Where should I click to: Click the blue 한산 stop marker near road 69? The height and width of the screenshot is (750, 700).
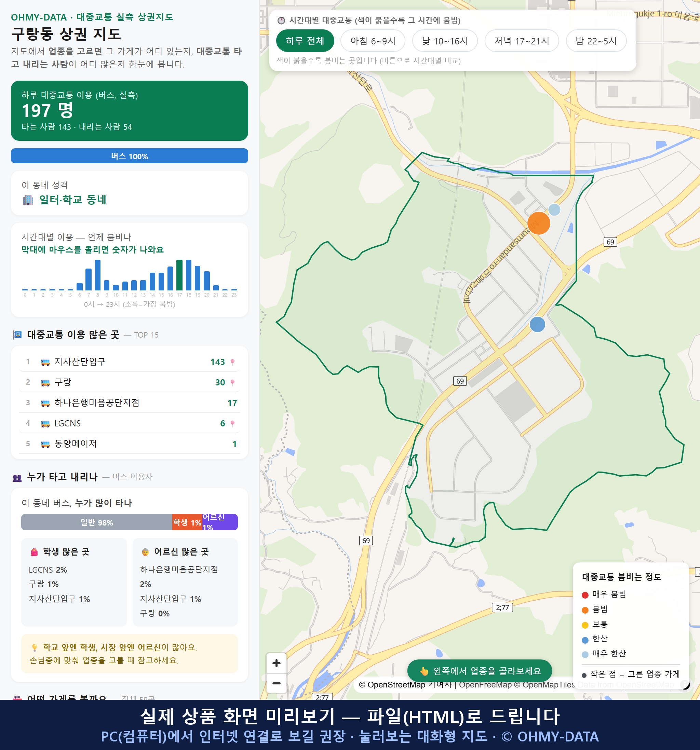tap(537, 325)
